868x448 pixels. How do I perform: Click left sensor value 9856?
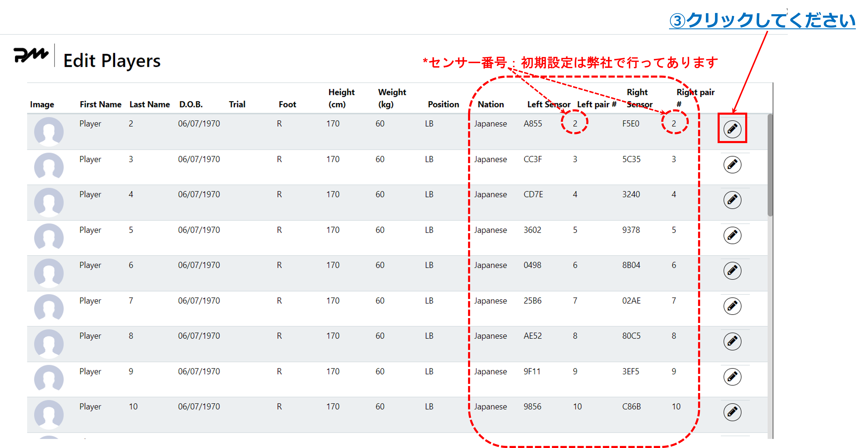coord(532,407)
